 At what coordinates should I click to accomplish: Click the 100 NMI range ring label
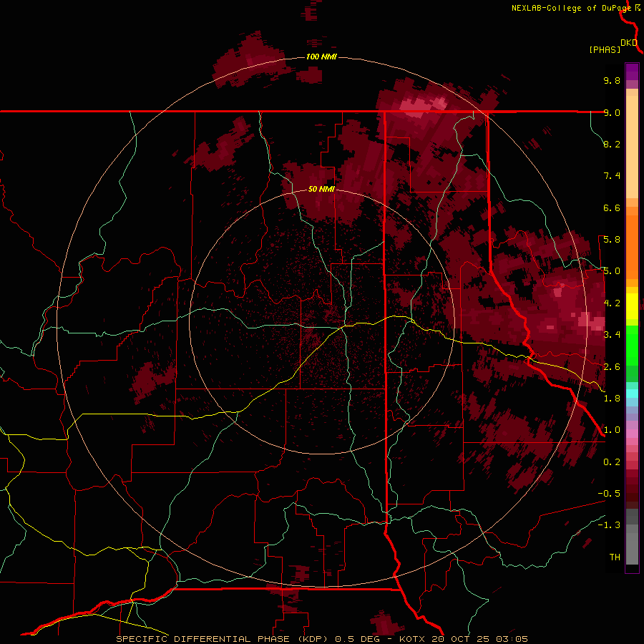(321, 57)
